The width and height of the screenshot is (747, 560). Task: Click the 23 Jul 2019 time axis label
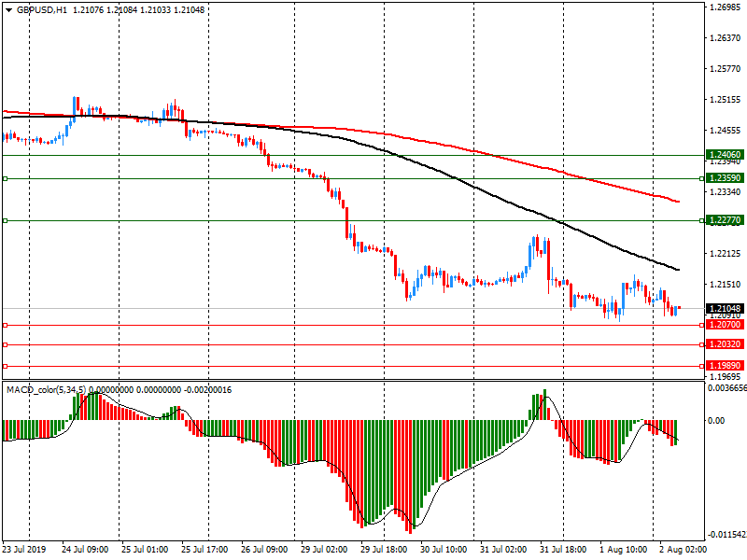tap(24, 550)
